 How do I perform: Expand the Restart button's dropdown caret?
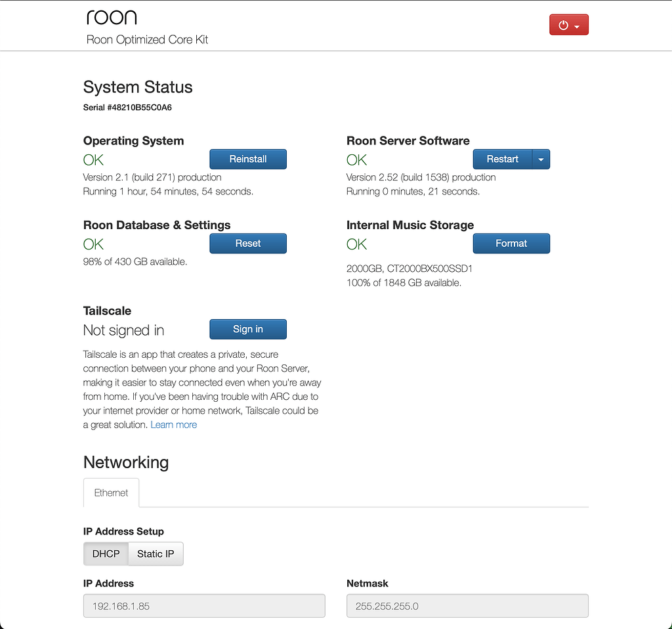(x=540, y=159)
